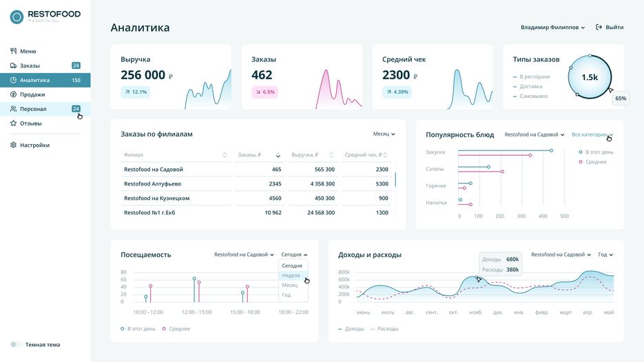The image size is (644, 362).
Task: Open the Продажи sidebar section
Action: (45, 94)
